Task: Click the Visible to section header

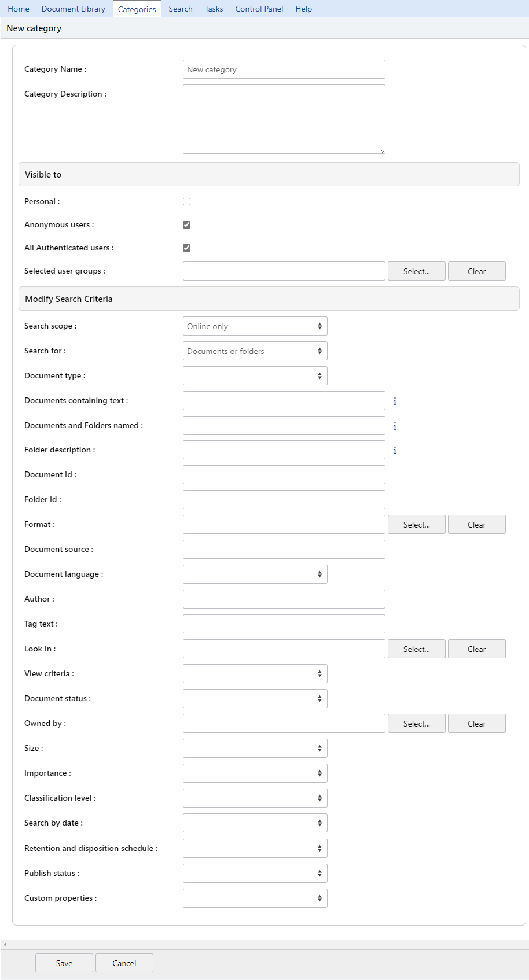Action: [269, 174]
